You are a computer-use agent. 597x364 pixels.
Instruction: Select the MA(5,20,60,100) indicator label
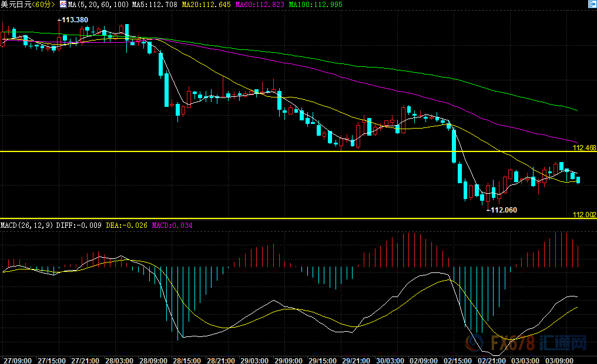point(96,4)
